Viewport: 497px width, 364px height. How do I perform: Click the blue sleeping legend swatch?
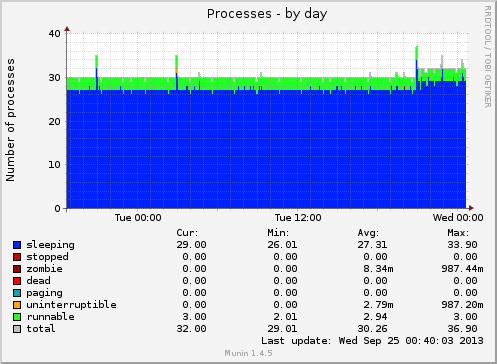tap(17, 245)
